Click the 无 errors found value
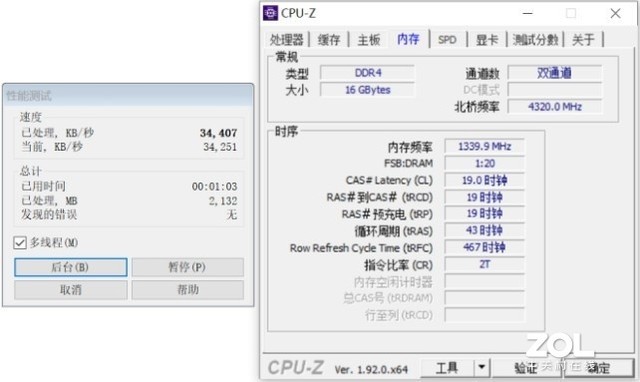Screen dimensions: 640x382 [x=232, y=215]
